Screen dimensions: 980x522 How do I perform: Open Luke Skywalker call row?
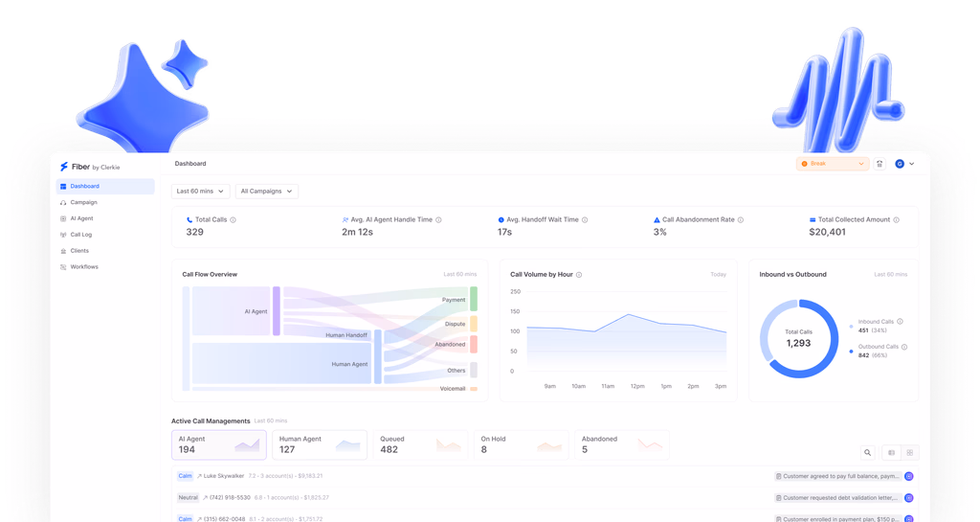click(545, 476)
